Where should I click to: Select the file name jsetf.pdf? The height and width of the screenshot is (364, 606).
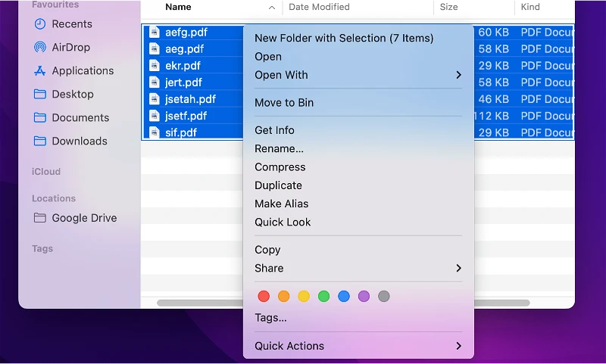coord(186,117)
